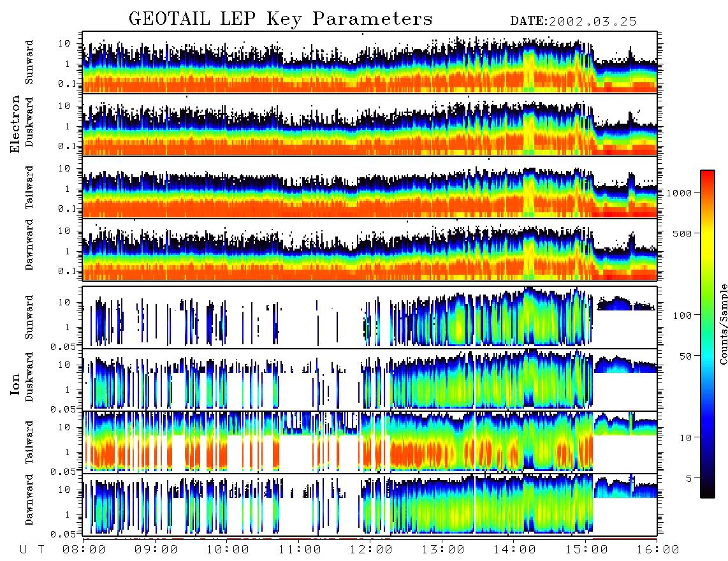The image size is (728, 561).
Task: Click the '11:00' time tick label
Action: [300, 550]
